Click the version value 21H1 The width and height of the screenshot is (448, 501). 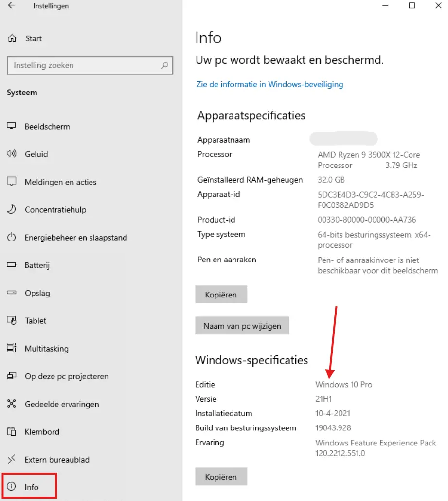click(x=323, y=399)
